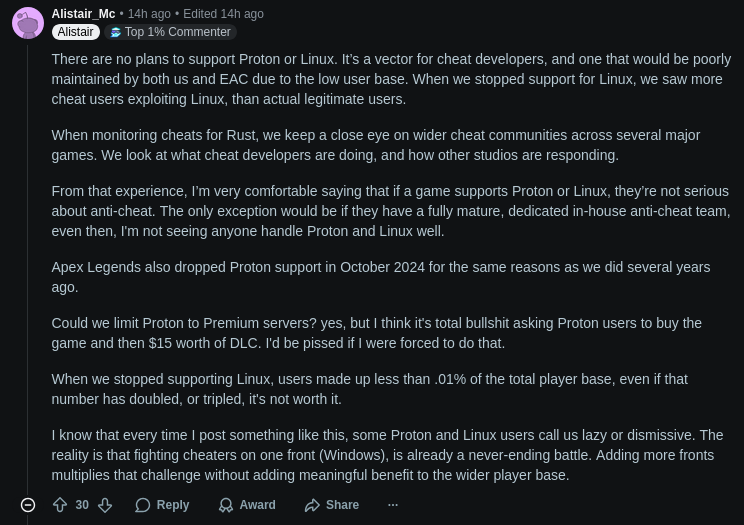Collapse the comment with the minus circle
The width and height of the screenshot is (744, 525).
[x=28, y=505]
